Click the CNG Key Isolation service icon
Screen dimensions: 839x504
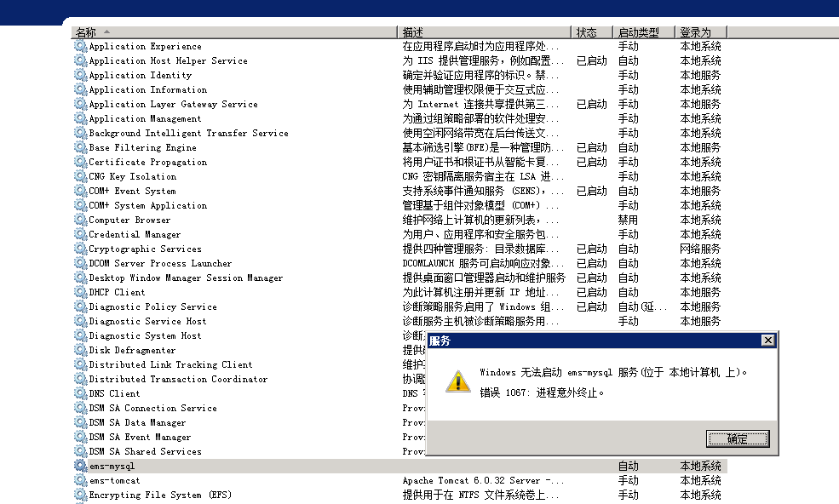(80, 176)
